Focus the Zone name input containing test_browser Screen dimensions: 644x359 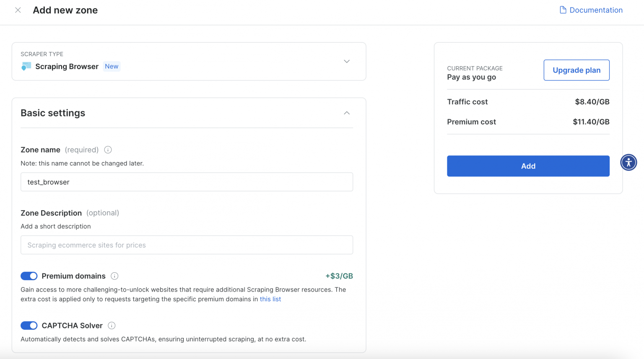tap(187, 182)
